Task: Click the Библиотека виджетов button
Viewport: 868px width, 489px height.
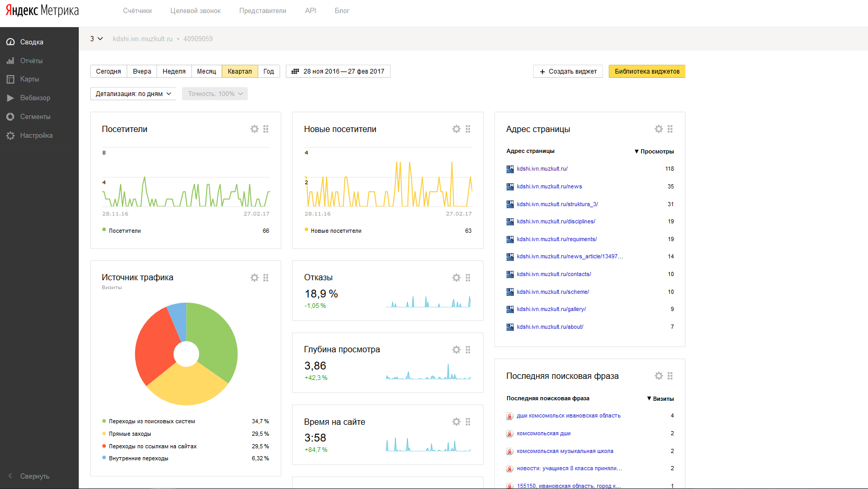Action: 647,71
